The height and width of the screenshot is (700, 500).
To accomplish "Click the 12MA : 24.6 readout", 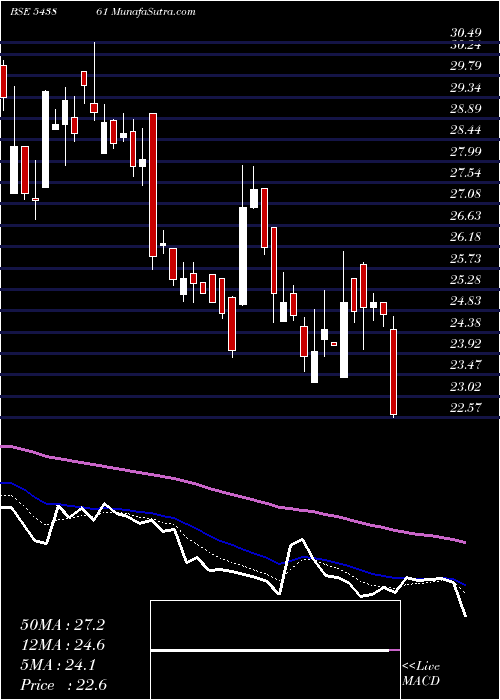I will [62, 645].
